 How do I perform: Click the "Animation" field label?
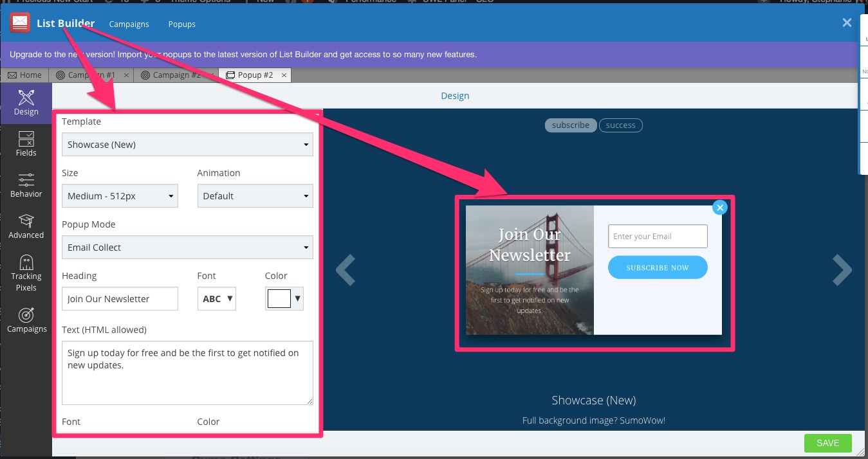click(219, 173)
